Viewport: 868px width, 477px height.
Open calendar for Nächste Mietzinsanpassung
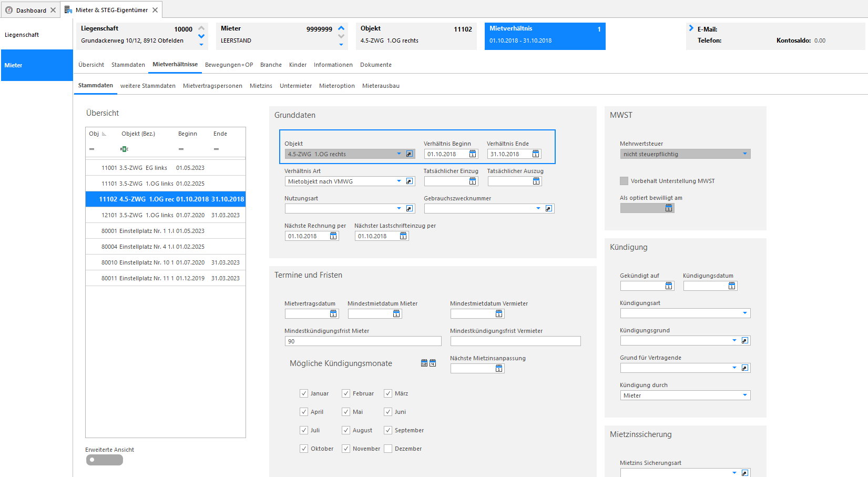[499, 369]
